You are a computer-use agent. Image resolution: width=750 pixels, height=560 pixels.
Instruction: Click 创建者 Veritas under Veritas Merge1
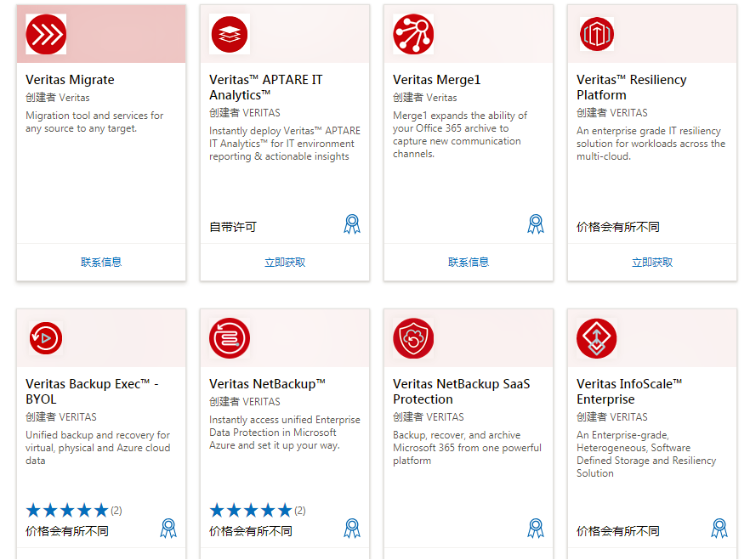425,98
